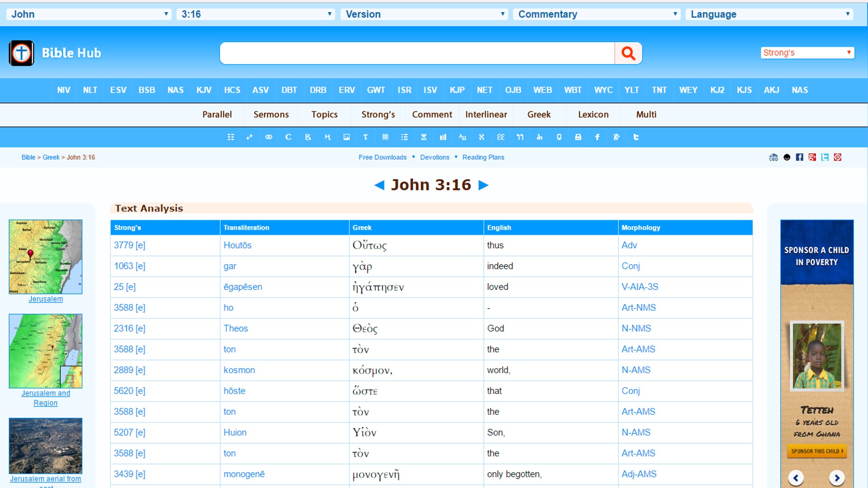Click the hourglass icon in toolbar
This screenshot has height=488, width=868.
(x=424, y=137)
